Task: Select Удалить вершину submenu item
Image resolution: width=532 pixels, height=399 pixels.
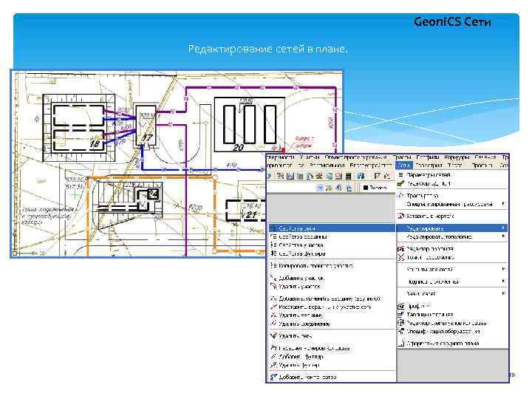Action: [301, 316]
